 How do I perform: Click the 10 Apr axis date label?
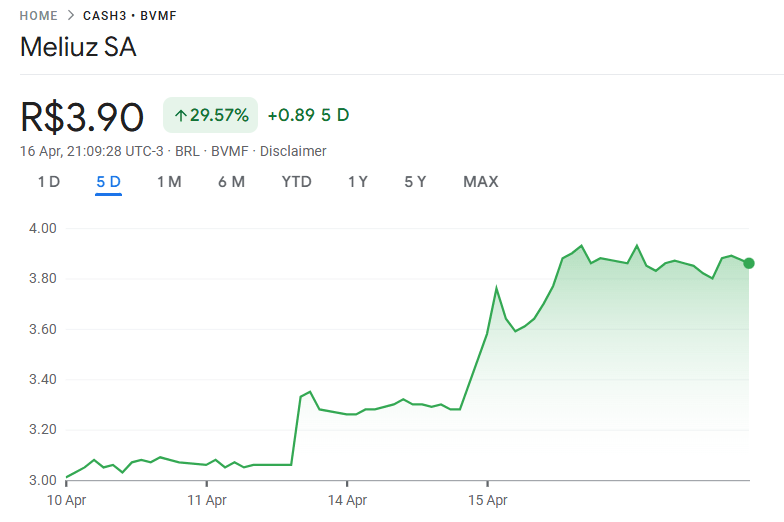[x=66, y=499]
